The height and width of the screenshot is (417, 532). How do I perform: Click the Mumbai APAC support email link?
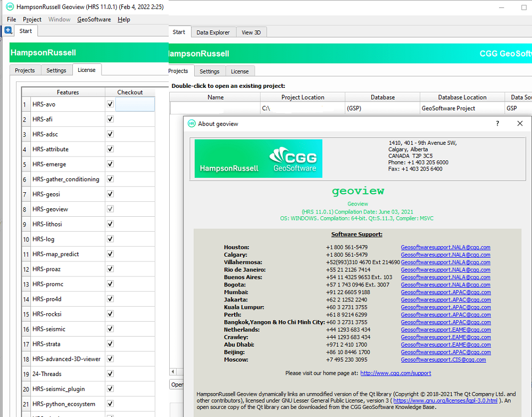(x=445, y=292)
